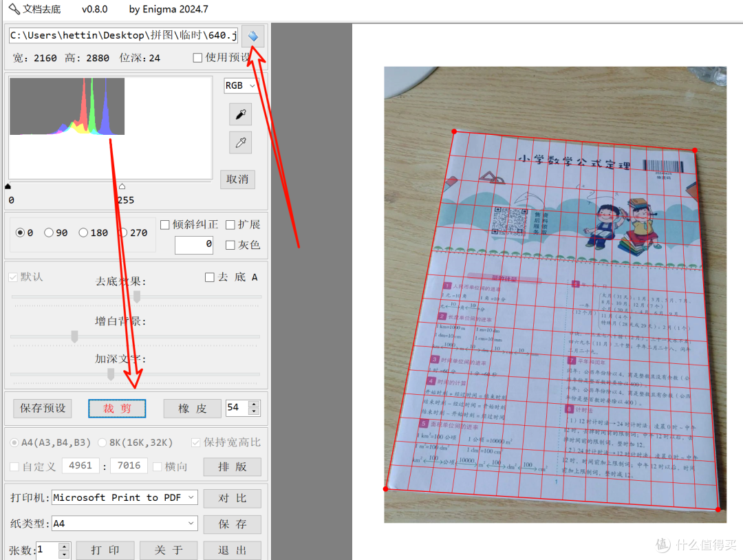
Task: Click the 排版 layout button
Action: [x=233, y=466]
